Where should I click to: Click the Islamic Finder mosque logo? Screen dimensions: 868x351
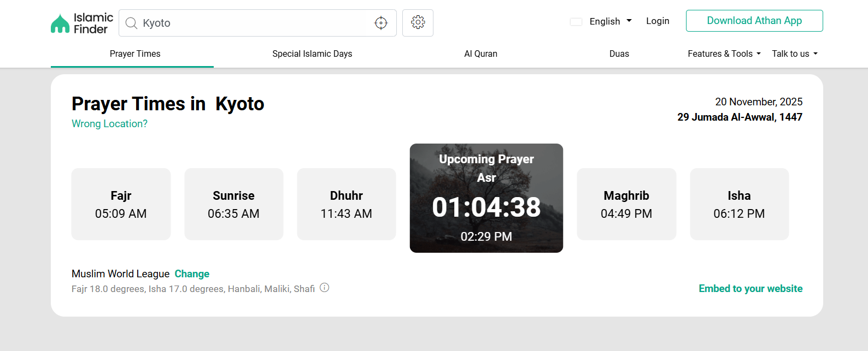click(x=60, y=23)
